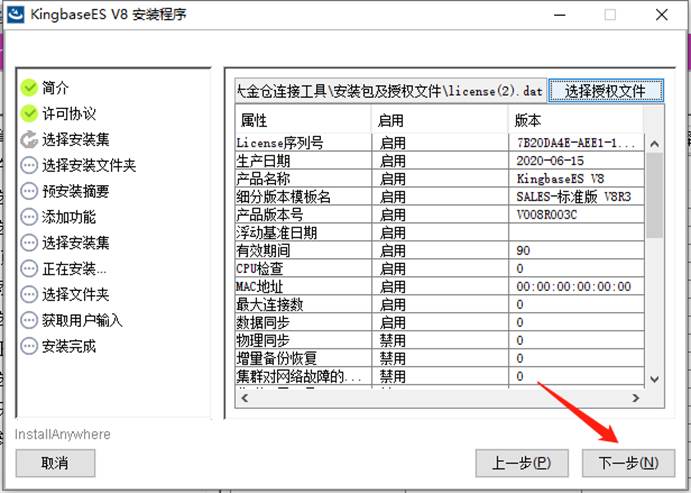Select the 物理同步 row
Screen dimensions: 691x493
440,340
